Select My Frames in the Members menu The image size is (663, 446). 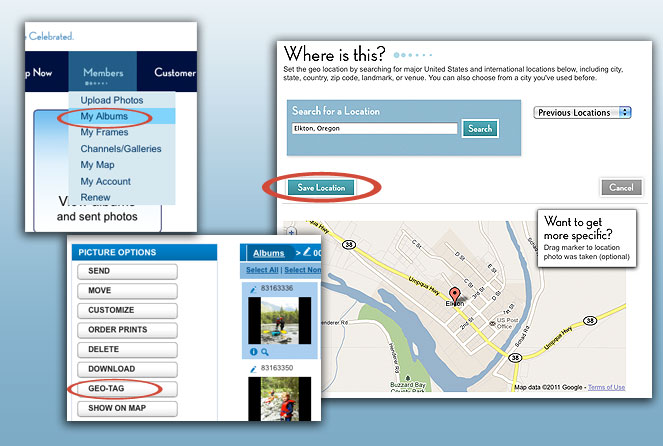point(104,132)
